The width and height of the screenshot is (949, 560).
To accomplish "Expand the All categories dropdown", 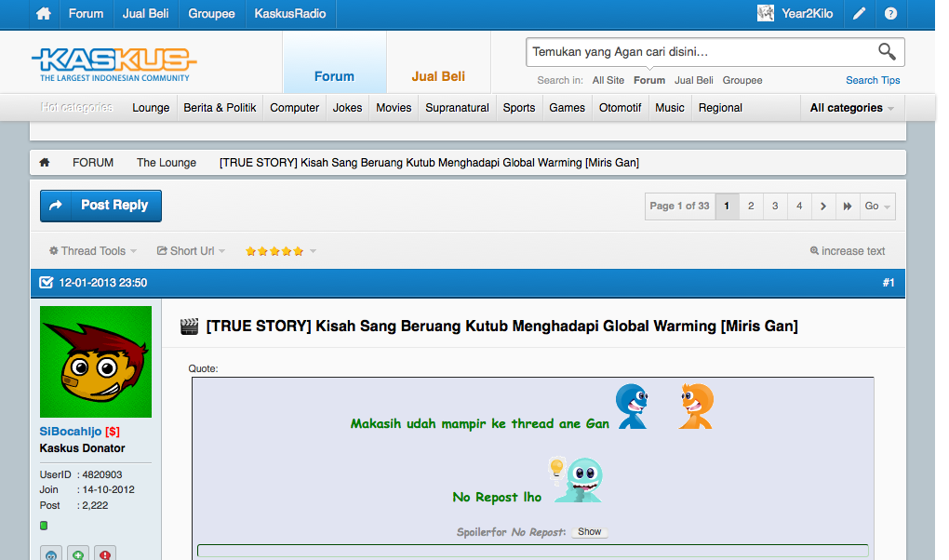I will (851, 108).
